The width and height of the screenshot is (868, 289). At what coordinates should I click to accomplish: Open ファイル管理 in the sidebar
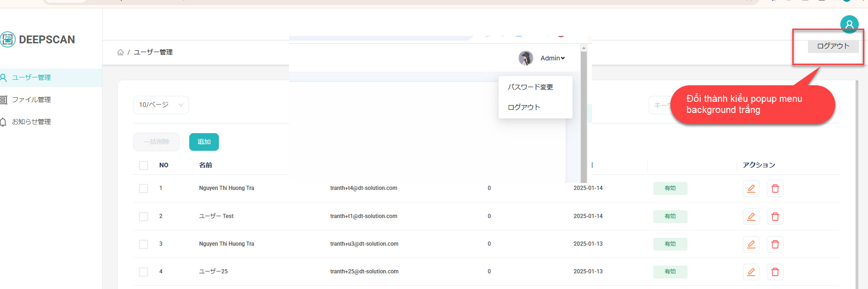tap(31, 100)
